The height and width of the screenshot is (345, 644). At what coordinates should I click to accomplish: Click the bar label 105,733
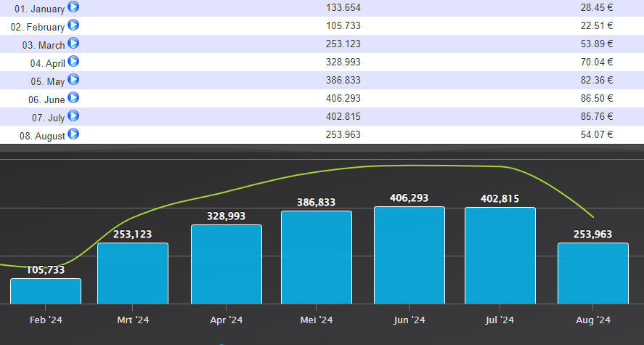46,270
